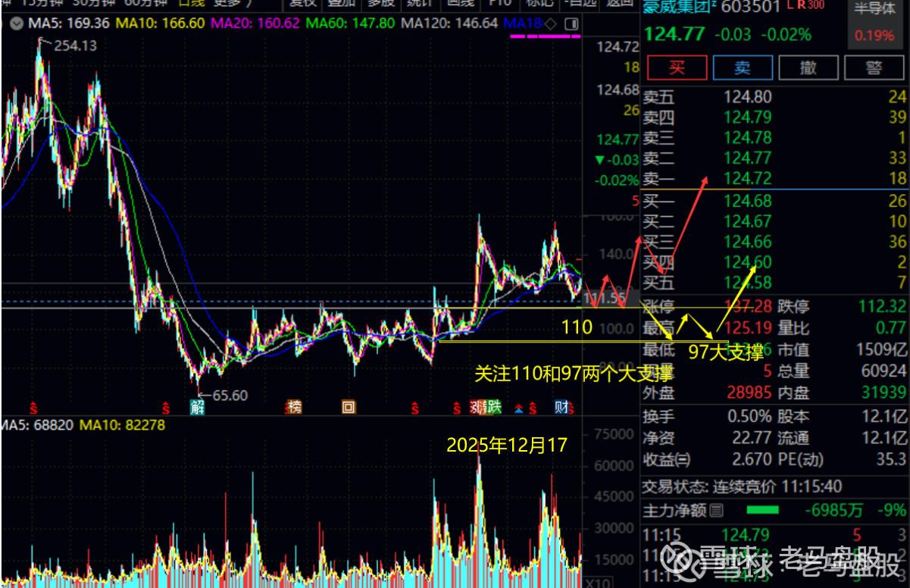Click the 撤 cancel order button
This screenshot has height=588, width=910.
point(808,67)
